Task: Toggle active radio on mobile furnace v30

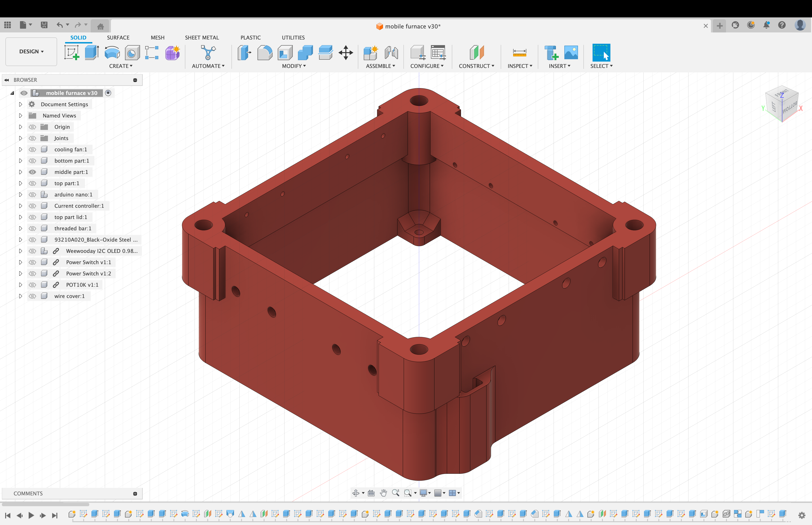Action: pos(108,93)
